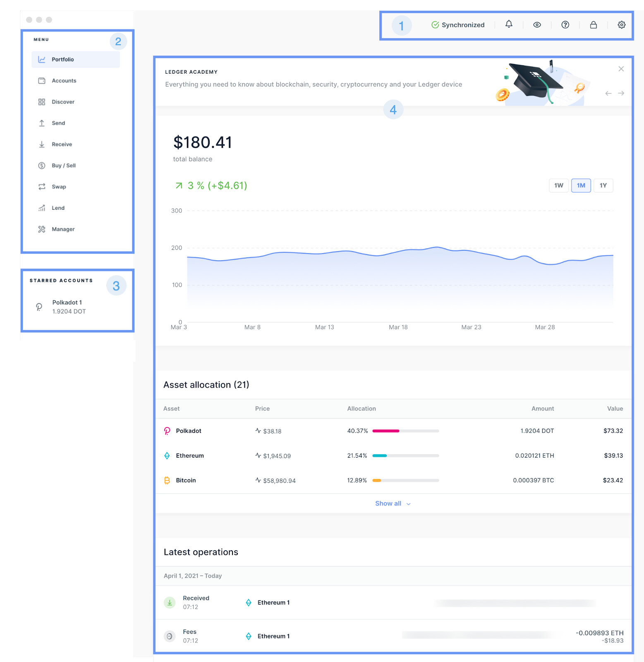
Task: Click the Polkadot asset icon in allocation table
Action: pos(167,431)
